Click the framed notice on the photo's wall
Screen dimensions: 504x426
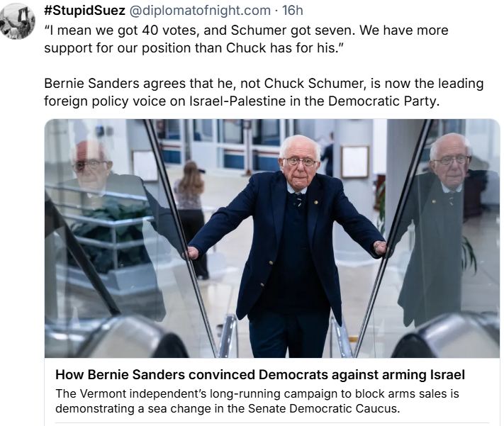click(355, 162)
